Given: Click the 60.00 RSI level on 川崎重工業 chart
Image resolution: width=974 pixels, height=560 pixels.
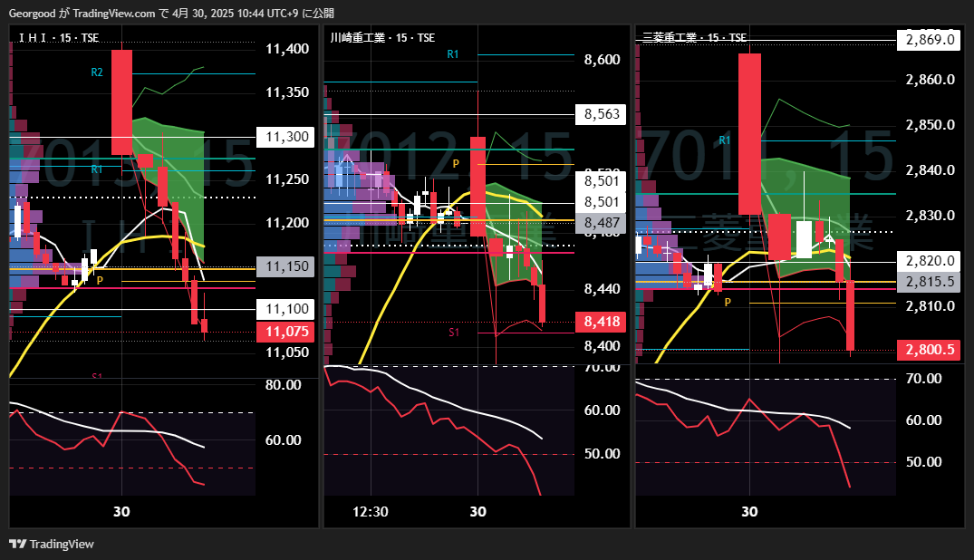Looking at the screenshot, I should pos(602,410).
